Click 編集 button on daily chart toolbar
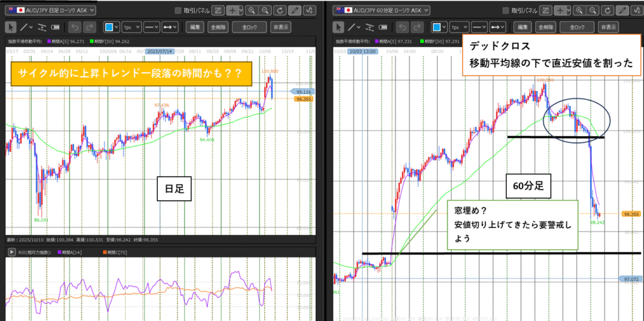Screen dimensions: 644x321 click(x=195, y=27)
